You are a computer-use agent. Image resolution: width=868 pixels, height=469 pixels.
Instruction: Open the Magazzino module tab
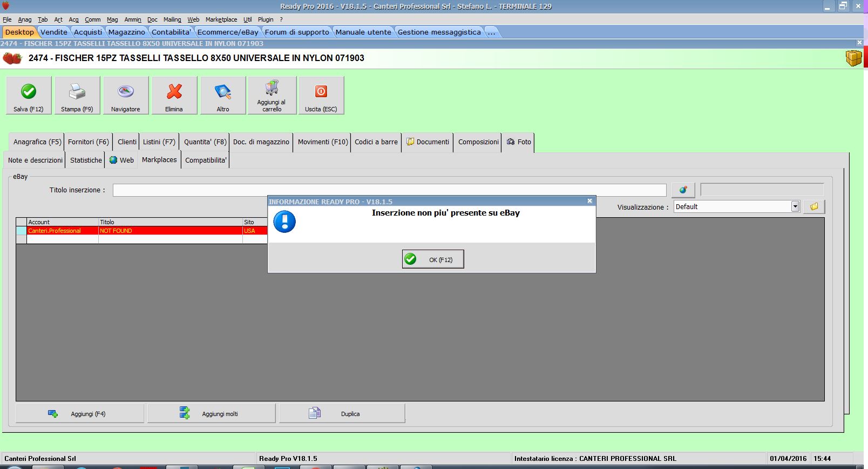tap(127, 32)
